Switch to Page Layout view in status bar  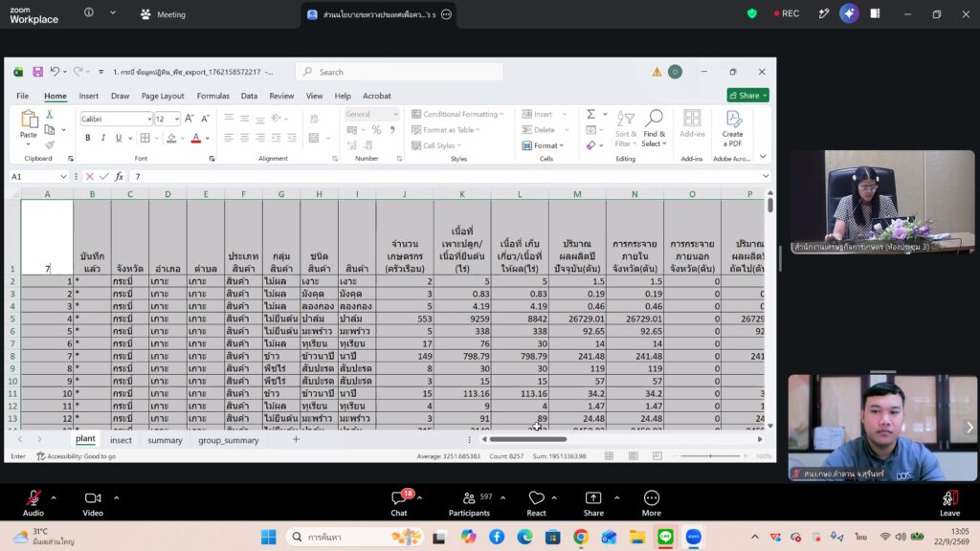[634, 456]
